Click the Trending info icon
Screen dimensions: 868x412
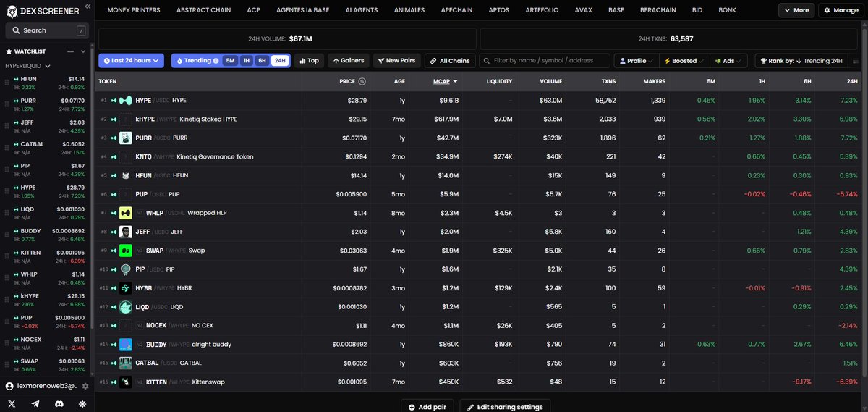pyautogui.click(x=216, y=61)
